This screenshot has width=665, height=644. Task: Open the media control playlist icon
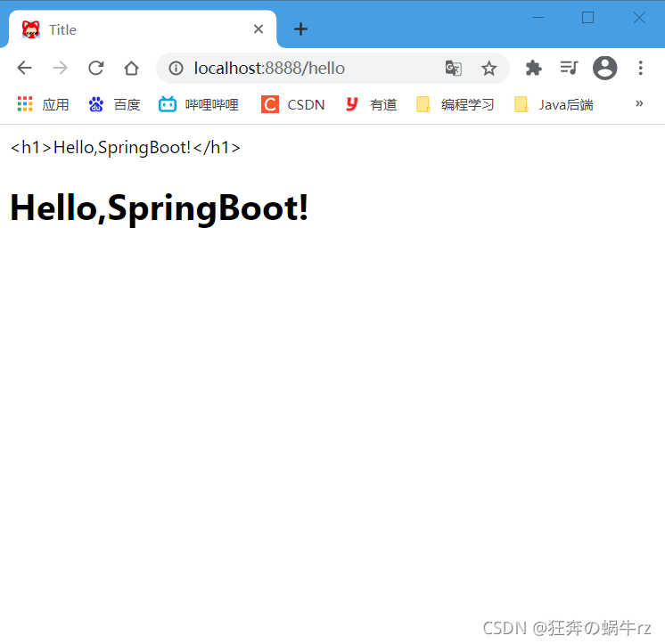pyautogui.click(x=569, y=68)
